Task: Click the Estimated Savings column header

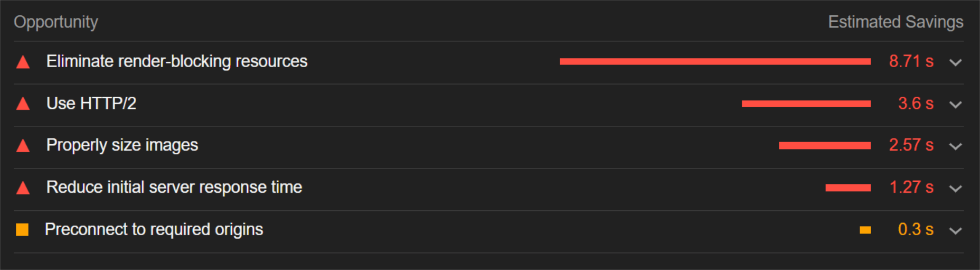Action: point(896,22)
